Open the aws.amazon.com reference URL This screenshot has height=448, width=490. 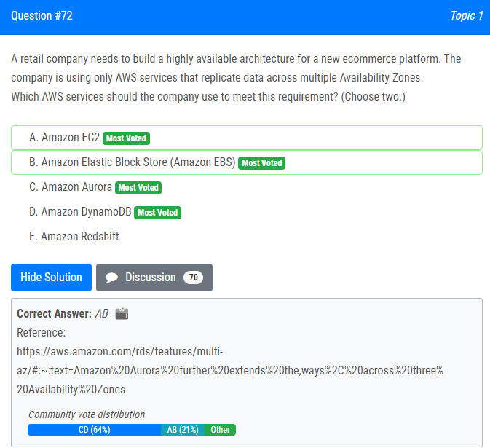(230, 371)
